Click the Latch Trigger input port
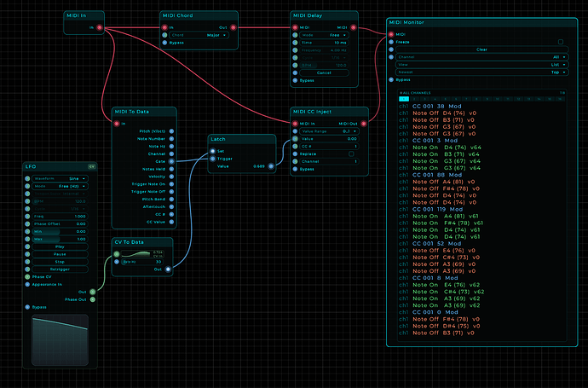588x388 pixels. 213,159
